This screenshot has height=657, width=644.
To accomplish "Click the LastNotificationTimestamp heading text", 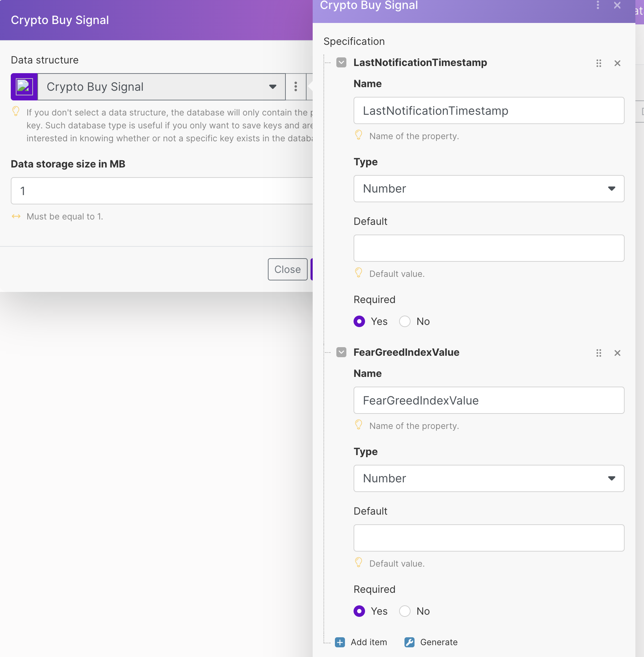I will [420, 62].
